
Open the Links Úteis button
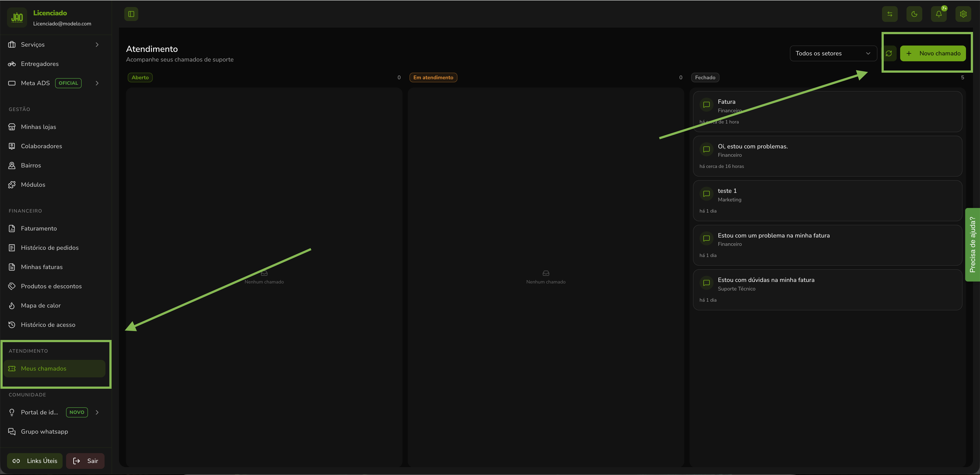tap(35, 461)
